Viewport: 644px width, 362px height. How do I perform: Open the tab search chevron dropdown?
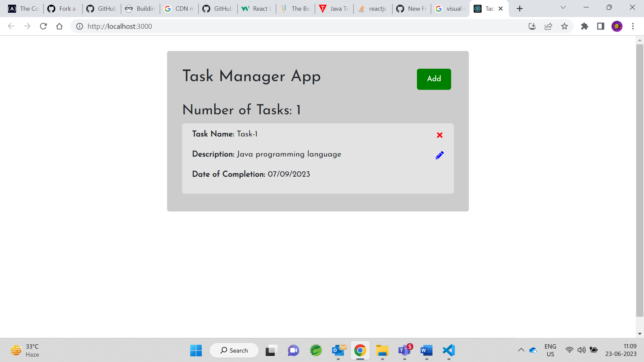tap(563, 7)
